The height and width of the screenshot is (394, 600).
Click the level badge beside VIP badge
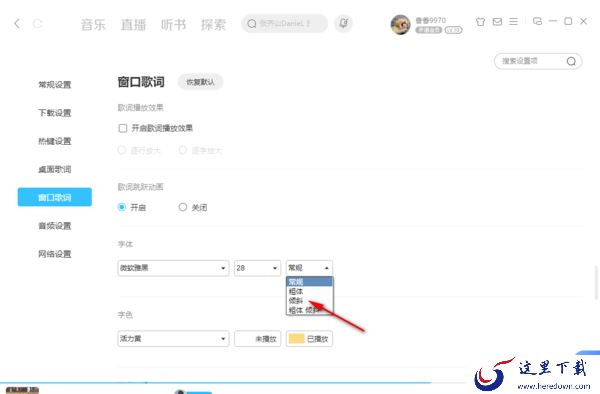point(453,30)
